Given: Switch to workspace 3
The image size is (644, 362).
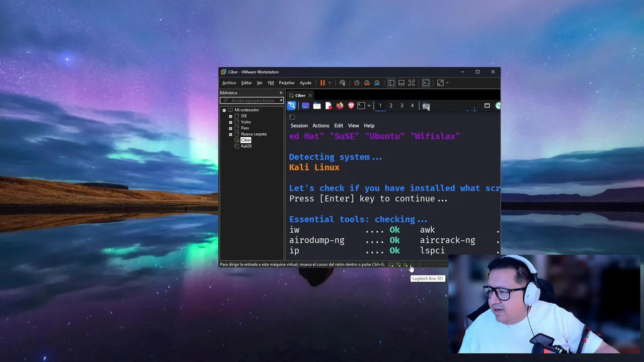Looking at the screenshot, I should point(401,106).
